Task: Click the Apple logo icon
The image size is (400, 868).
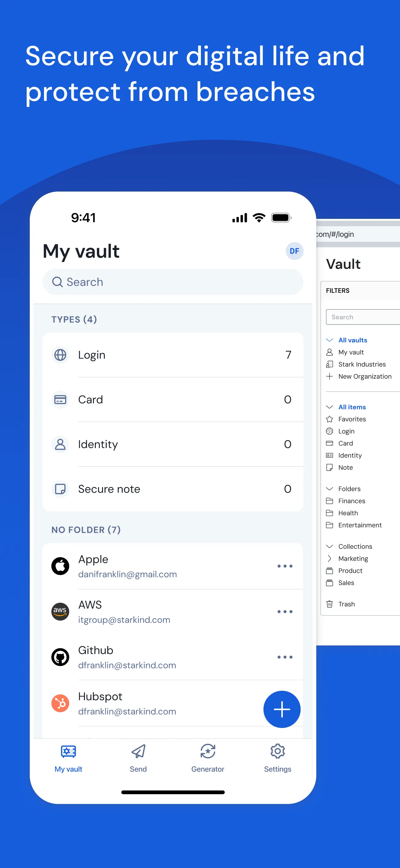Action: click(x=60, y=566)
